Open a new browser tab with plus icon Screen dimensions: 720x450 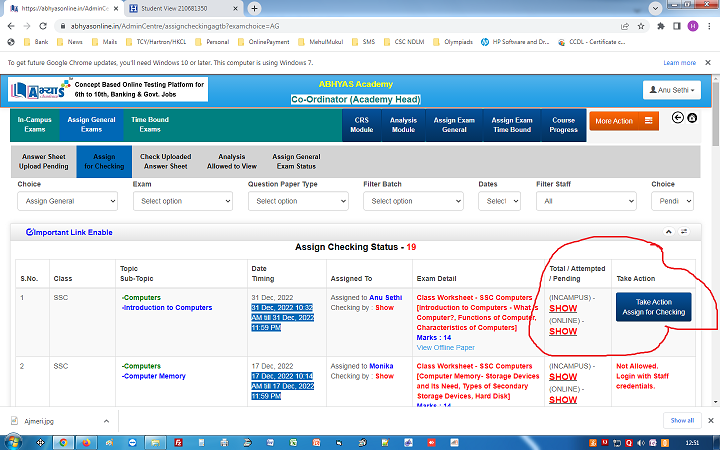click(x=255, y=8)
